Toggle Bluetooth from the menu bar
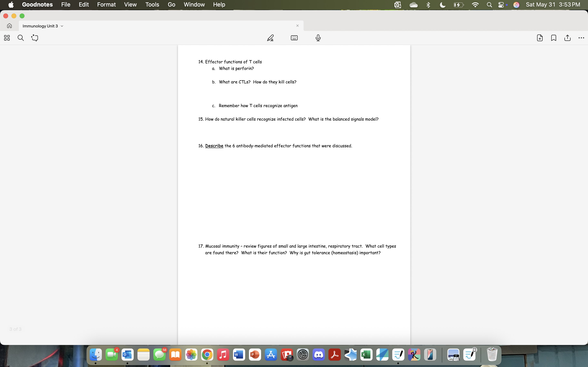The width and height of the screenshot is (588, 367). (428, 5)
